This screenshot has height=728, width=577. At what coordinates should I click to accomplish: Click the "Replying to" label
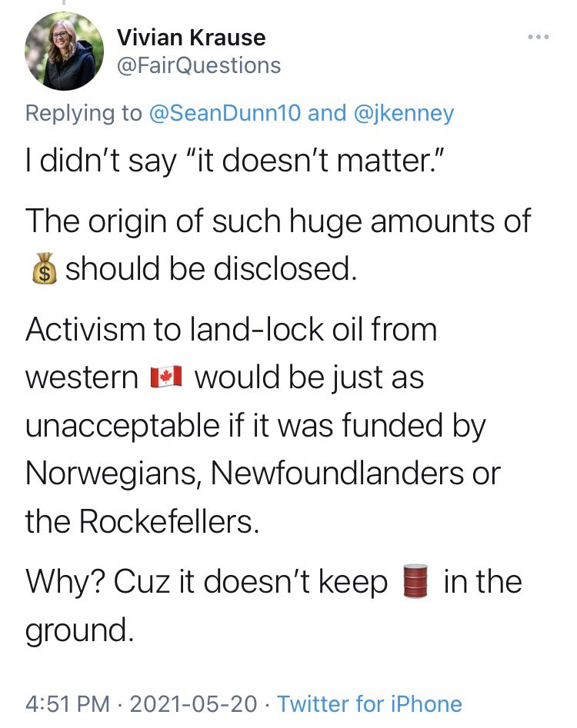(84, 113)
